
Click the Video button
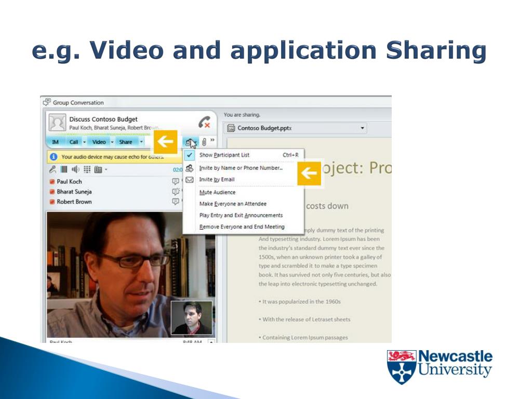99,142
